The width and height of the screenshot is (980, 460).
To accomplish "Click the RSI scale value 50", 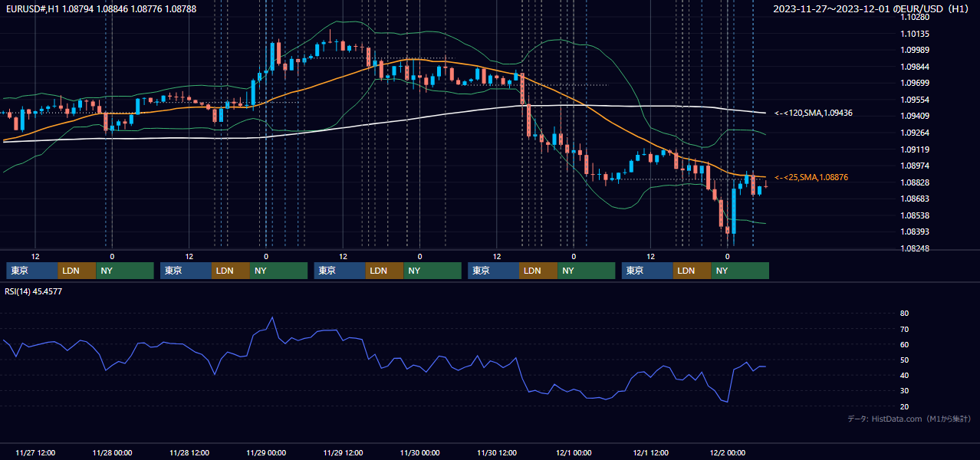I will (904, 360).
